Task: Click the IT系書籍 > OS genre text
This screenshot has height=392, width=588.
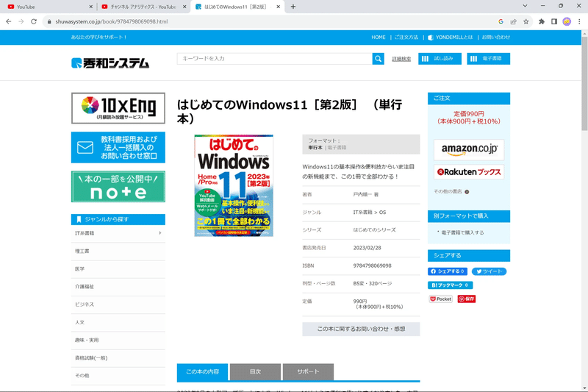Action: point(370,213)
